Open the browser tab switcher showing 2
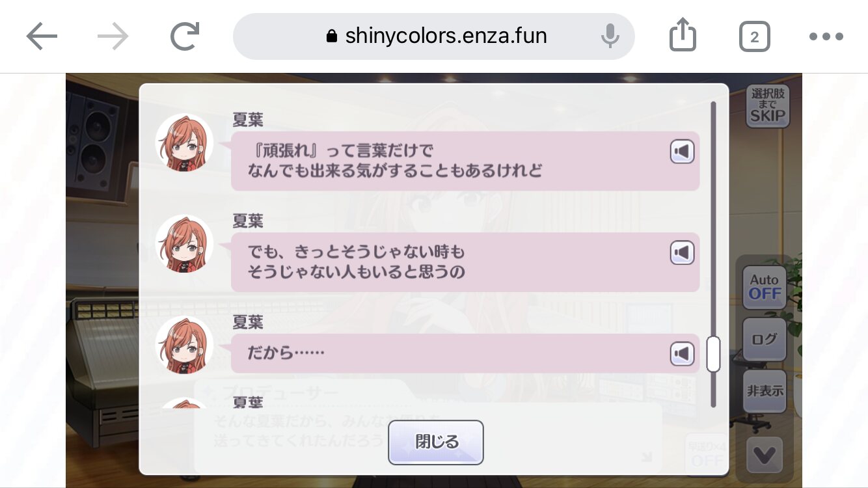The width and height of the screenshot is (868, 488). (754, 36)
